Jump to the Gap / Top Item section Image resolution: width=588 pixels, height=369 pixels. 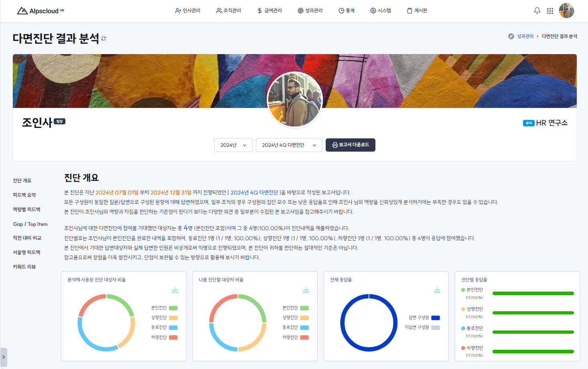pos(30,224)
